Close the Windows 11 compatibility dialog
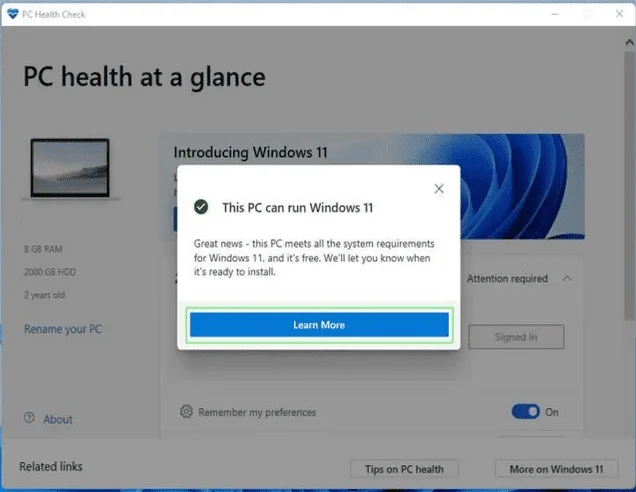The width and height of the screenshot is (636, 492). pyautogui.click(x=439, y=189)
